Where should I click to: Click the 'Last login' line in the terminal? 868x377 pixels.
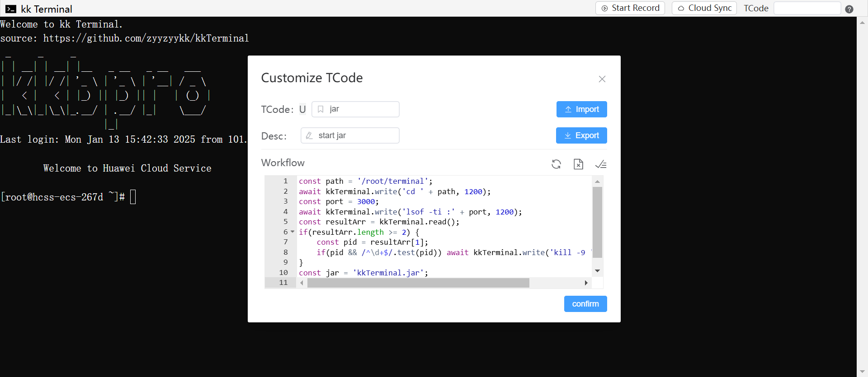(124, 140)
